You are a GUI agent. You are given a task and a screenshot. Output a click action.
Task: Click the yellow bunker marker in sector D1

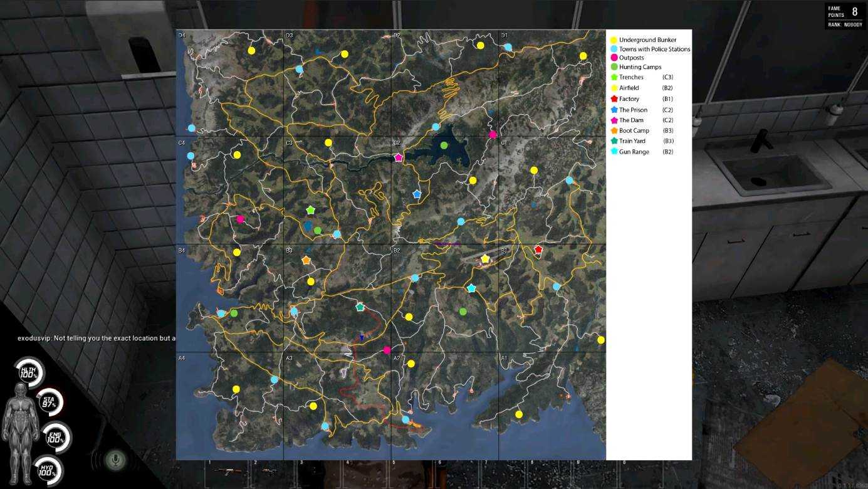point(583,56)
